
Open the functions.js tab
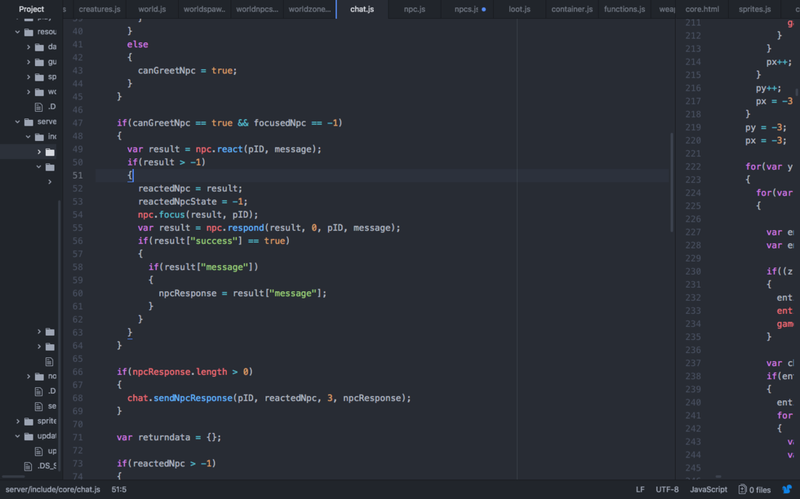click(624, 9)
